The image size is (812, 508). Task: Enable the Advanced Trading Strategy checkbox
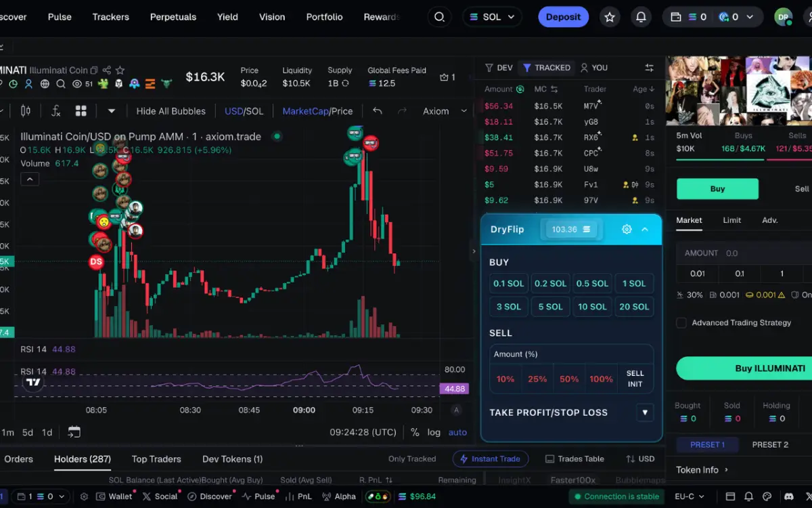(x=681, y=323)
